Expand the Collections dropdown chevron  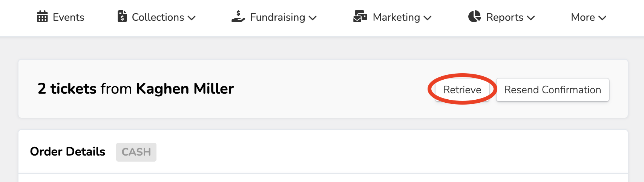tap(192, 18)
